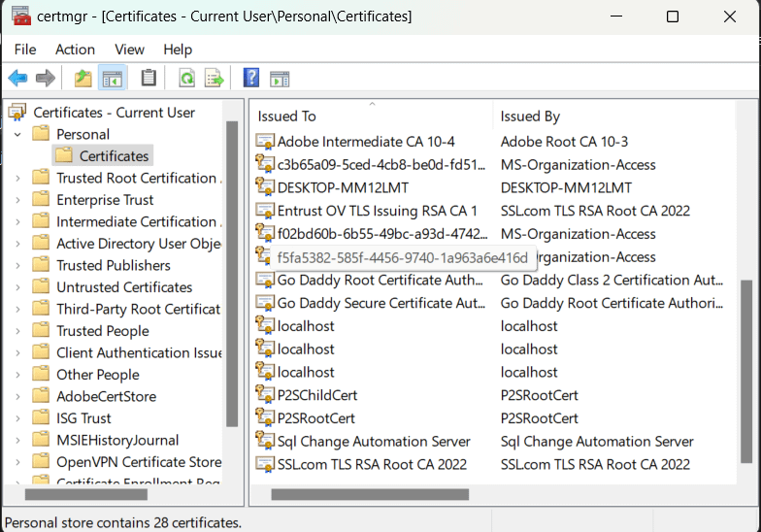Viewport: 761px width, 532px height.
Task: Open Help via the question mark icon
Action: (x=251, y=79)
